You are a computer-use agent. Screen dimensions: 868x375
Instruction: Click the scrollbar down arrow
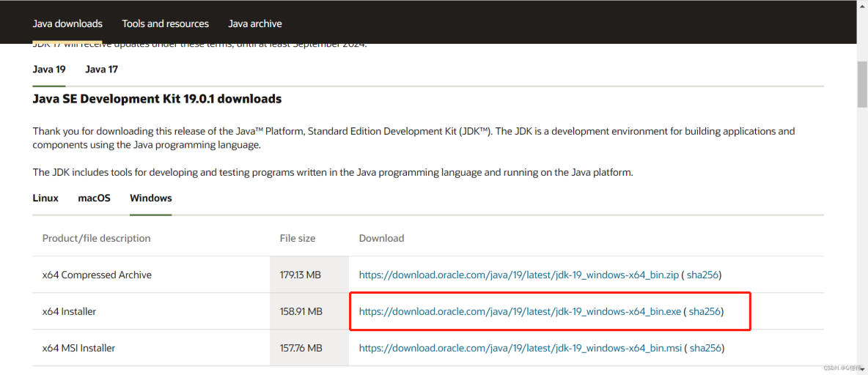862,369
